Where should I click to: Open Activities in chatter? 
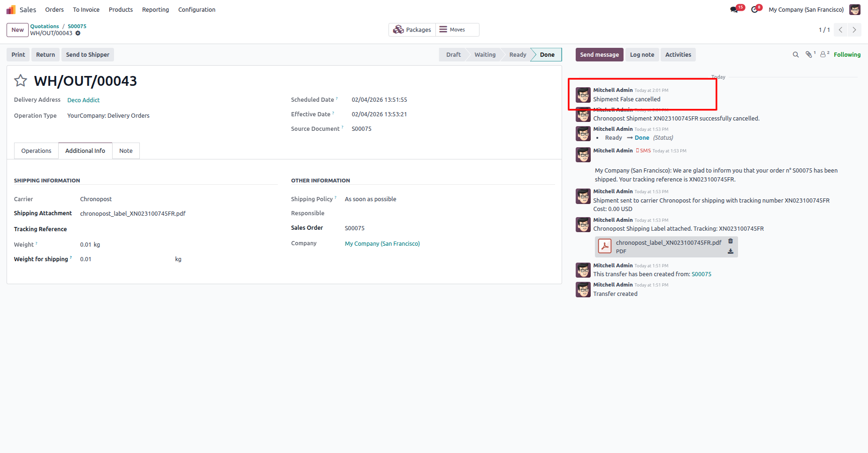click(678, 55)
